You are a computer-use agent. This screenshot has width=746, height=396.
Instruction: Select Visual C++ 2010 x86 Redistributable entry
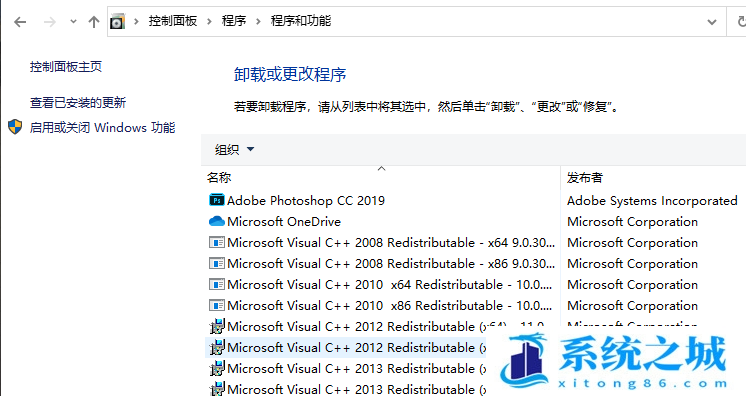point(382,306)
